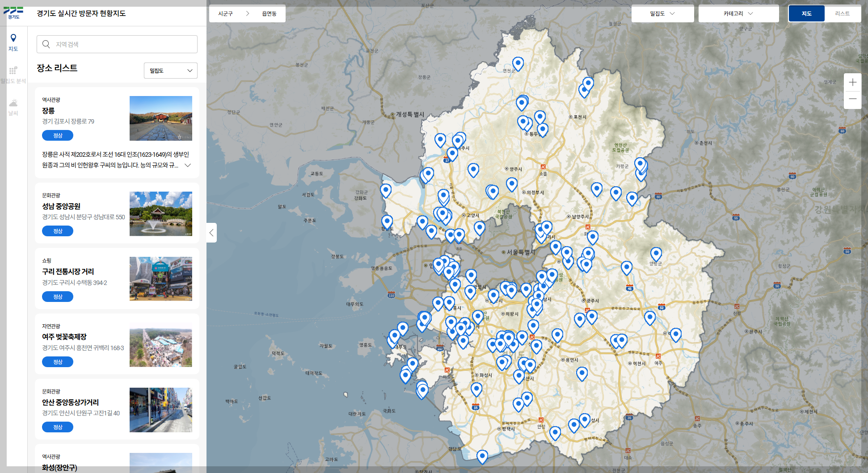868x473 pixels.
Task: Switch to the 지도 view tab
Action: point(806,13)
